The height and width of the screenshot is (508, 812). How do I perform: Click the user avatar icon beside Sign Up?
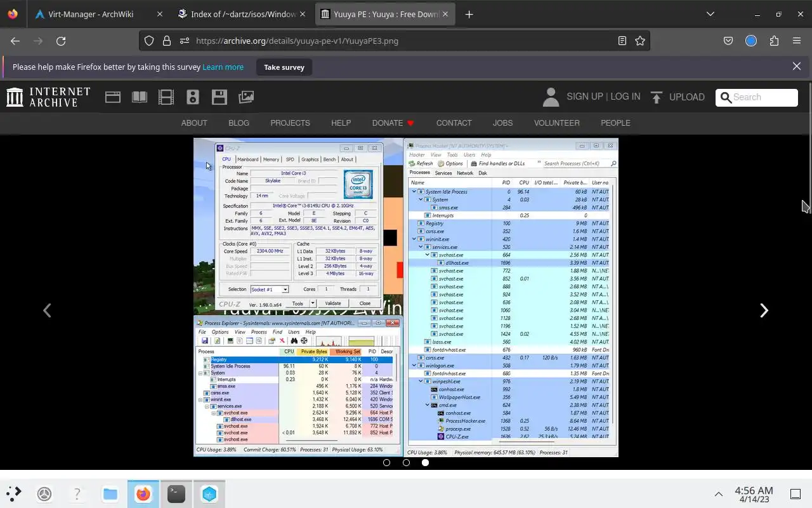coord(551,97)
